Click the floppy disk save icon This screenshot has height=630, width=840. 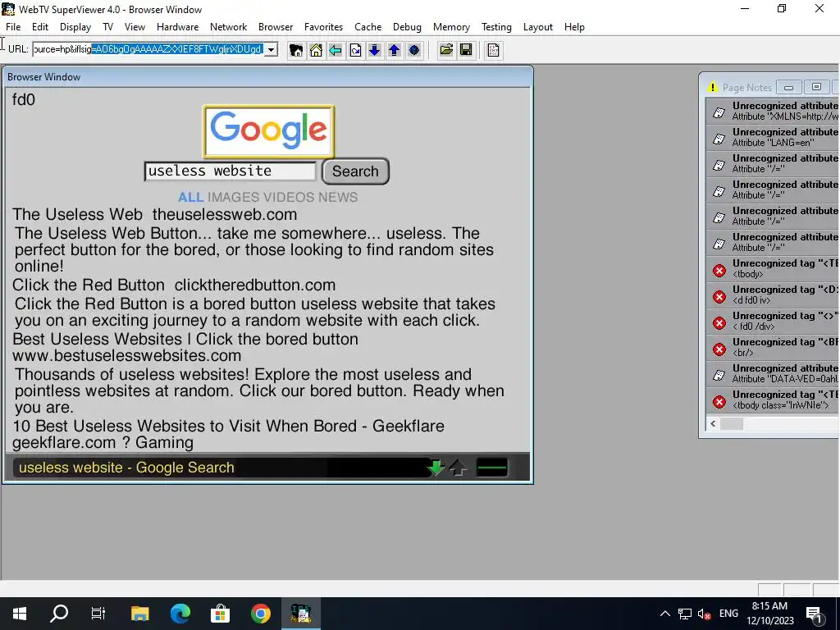[466, 50]
